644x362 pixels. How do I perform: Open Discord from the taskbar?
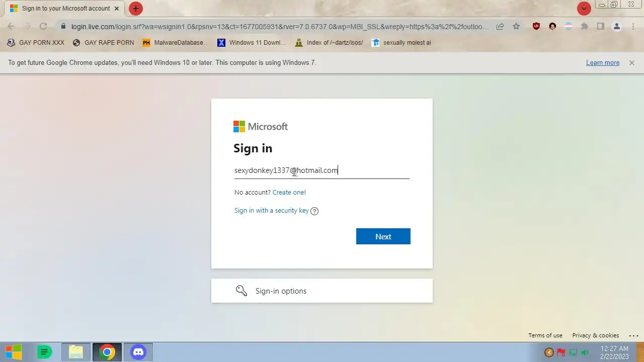tap(138, 352)
